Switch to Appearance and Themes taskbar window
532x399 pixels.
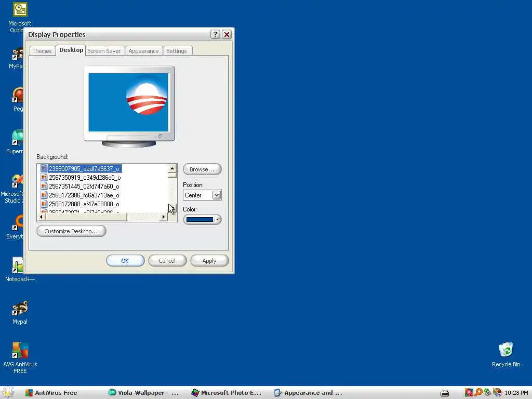pyautogui.click(x=309, y=393)
